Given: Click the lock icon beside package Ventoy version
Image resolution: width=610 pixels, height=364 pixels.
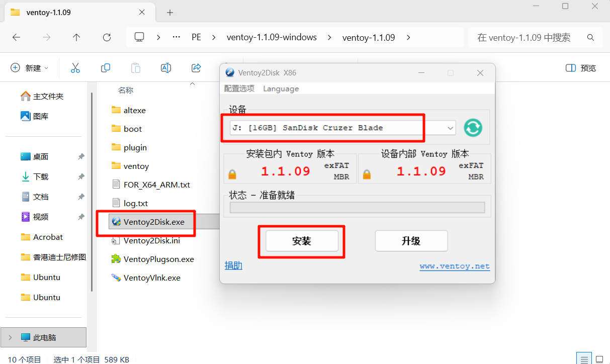Looking at the screenshot, I should pyautogui.click(x=232, y=174).
